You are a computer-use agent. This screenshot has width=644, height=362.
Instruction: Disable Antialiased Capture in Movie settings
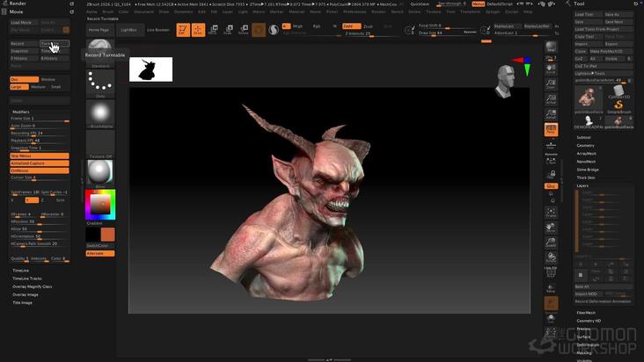pos(40,163)
